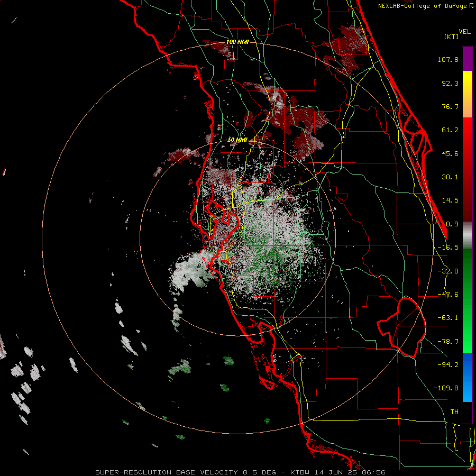Select the 45.6 scale value
476x476 pixels.
tap(450, 153)
